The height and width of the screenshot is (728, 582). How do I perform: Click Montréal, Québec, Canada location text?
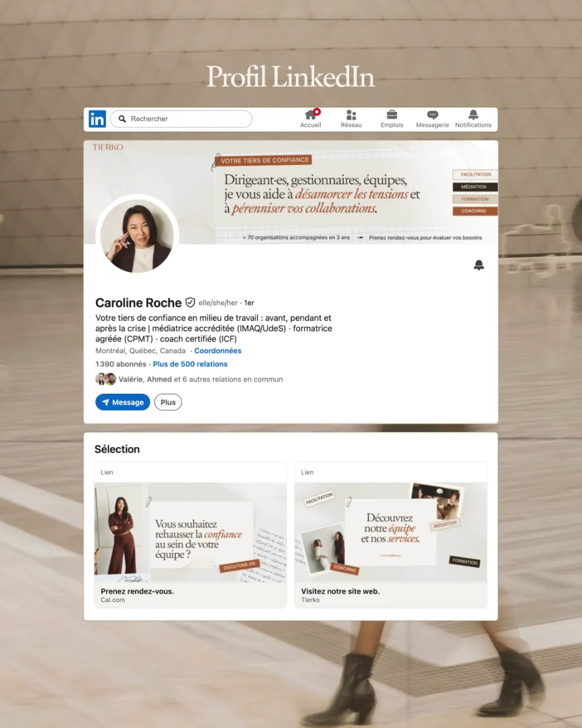141,351
